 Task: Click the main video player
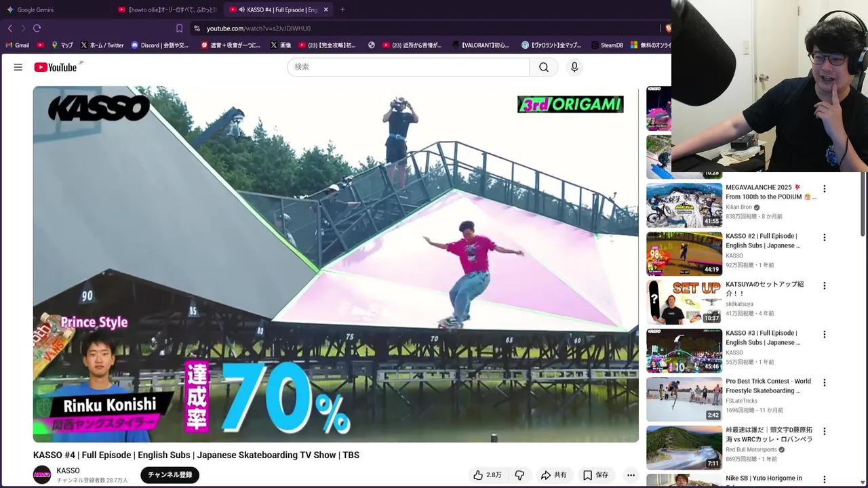click(x=336, y=264)
